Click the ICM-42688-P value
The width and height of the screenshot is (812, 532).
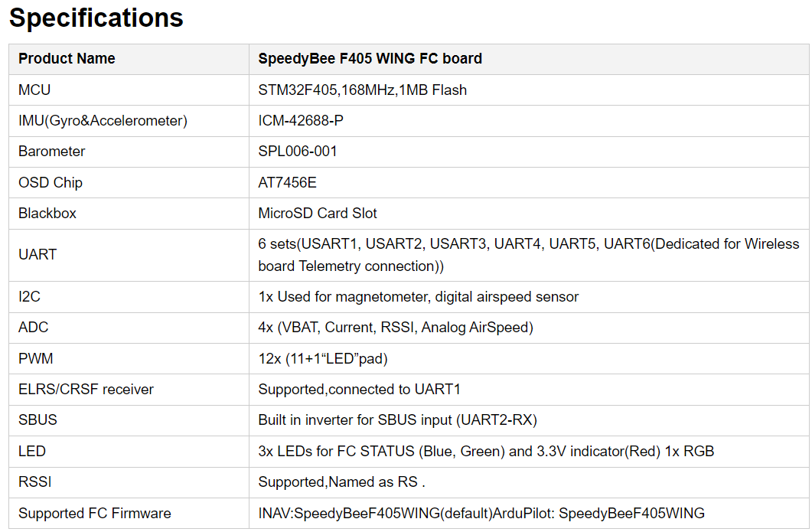click(301, 121)
